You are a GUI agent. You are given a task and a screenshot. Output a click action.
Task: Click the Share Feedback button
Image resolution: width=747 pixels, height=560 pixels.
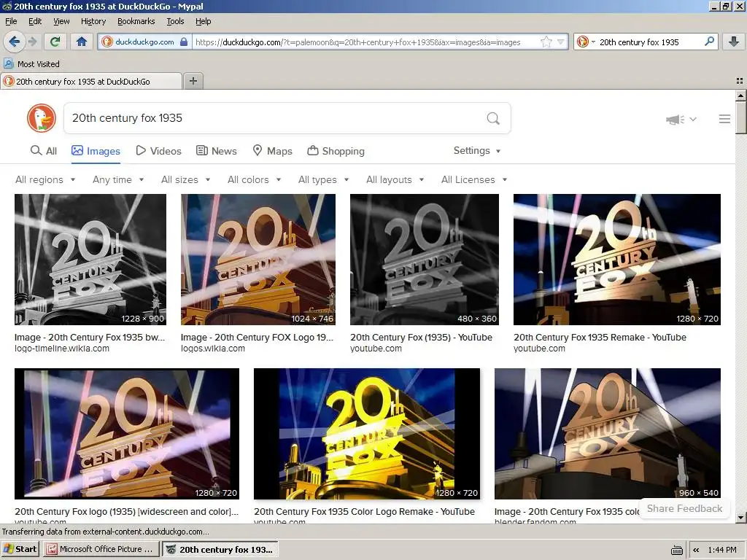[x=684, y=508]
